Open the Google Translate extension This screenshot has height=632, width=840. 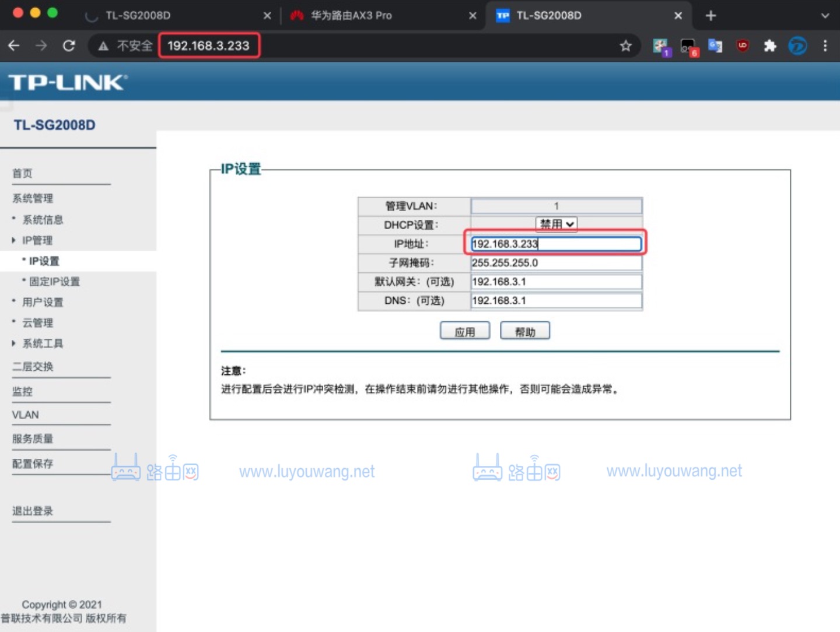pyautogui.click(x=715, y=45)
